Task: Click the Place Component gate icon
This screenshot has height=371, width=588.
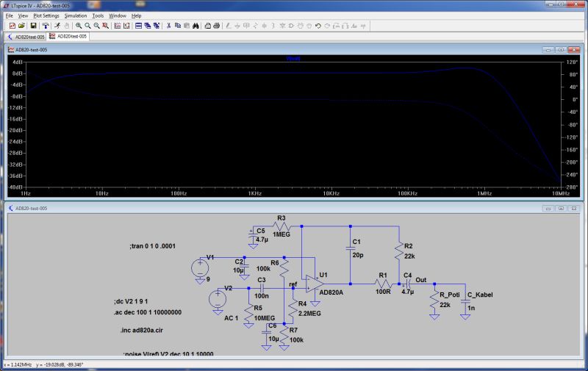Action: click(291, 26)
